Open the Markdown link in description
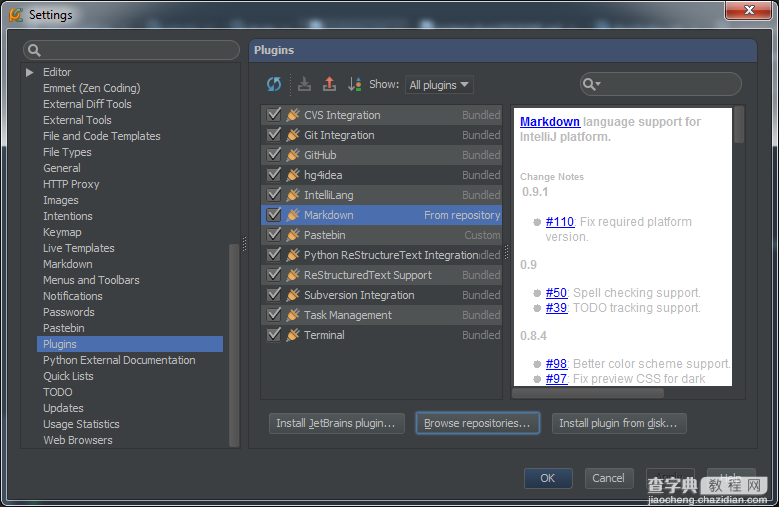Image resolution: width=779 pixels, height=507 pixels. (549, 122)
